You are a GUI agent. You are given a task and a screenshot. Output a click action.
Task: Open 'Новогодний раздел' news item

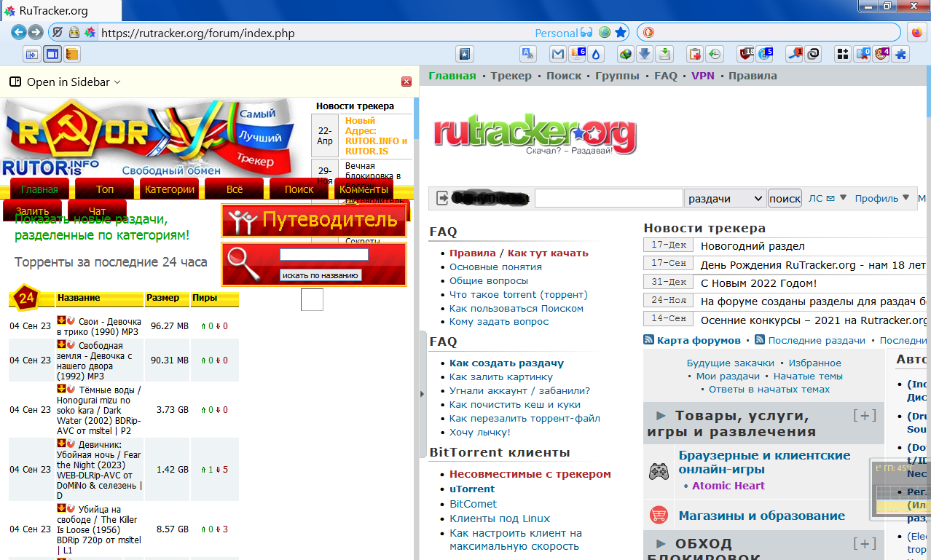tap(753, 246)
